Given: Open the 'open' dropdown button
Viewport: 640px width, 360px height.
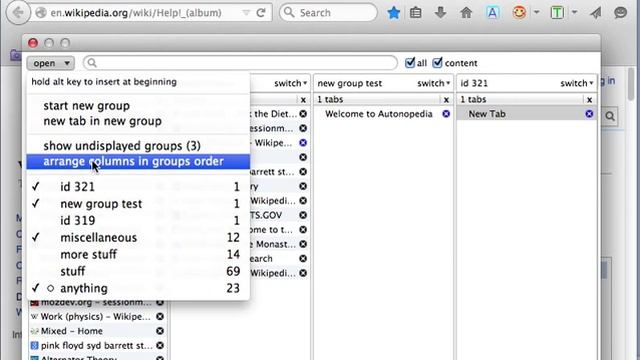Looking at the screenshot, I should coord(51,63).
